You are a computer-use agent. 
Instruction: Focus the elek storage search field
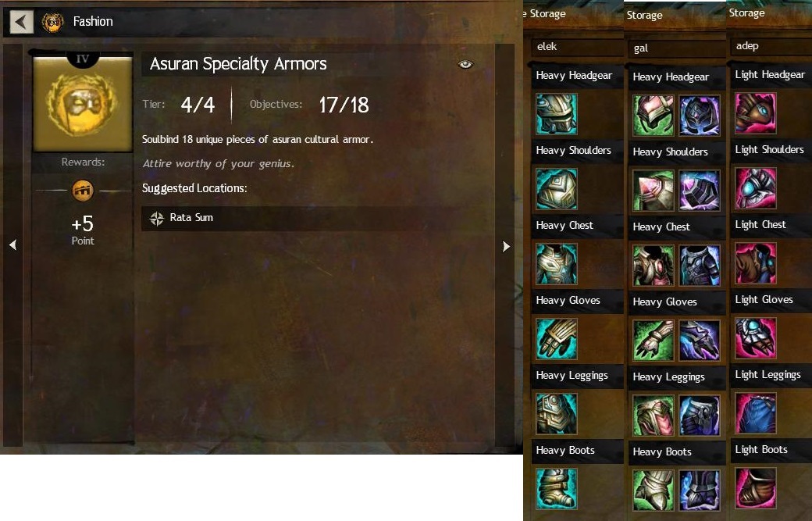click(x=578, y=47)
